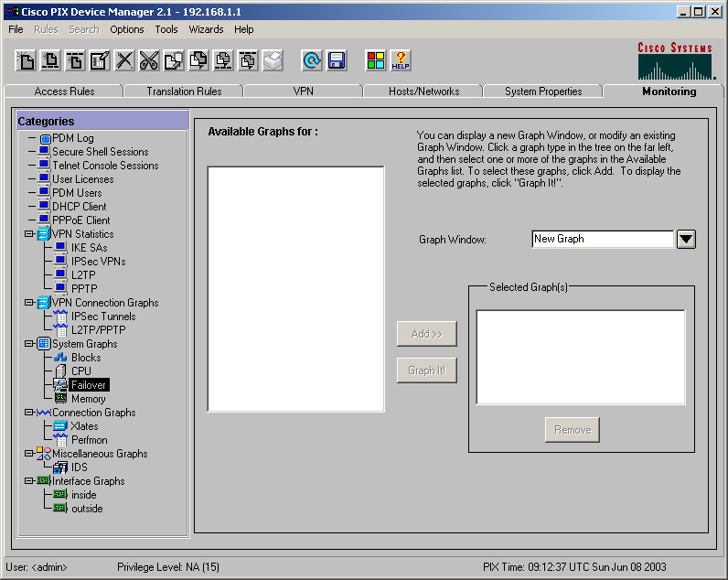
Task: Click the Add >> button
Action: tap(427, 334)
